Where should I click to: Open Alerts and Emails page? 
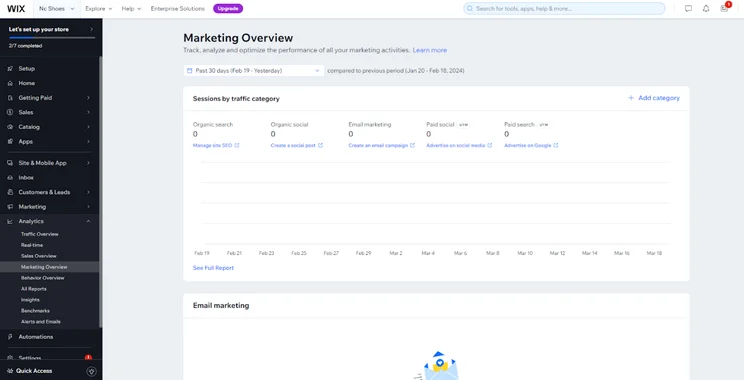coord(41,322)
